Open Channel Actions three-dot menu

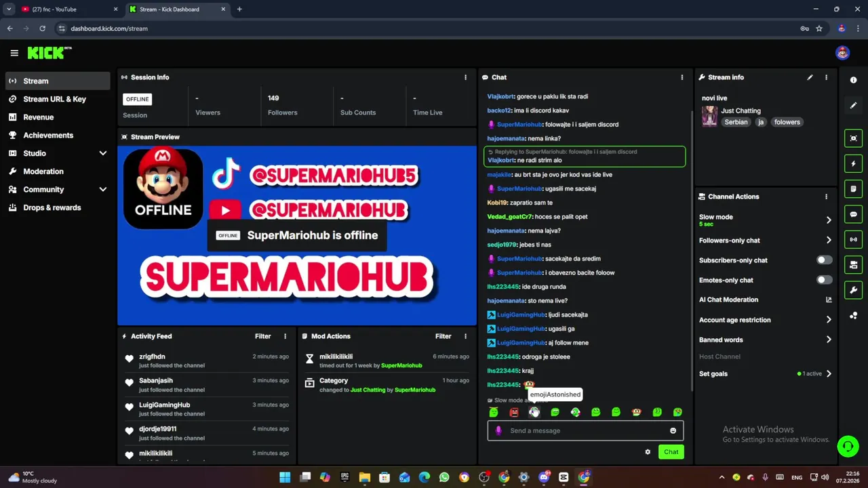tap(826, 197)
